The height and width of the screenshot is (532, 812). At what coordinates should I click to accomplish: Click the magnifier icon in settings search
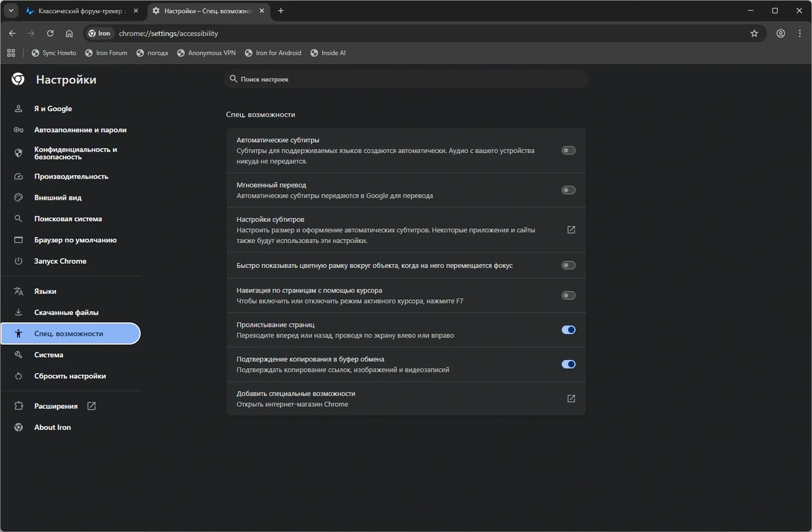pos(233,79)
